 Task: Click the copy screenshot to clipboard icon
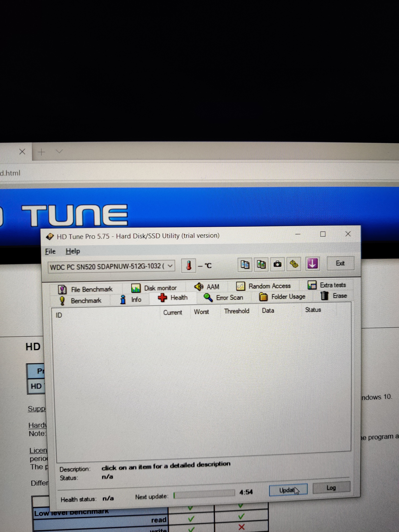point(261,264)
